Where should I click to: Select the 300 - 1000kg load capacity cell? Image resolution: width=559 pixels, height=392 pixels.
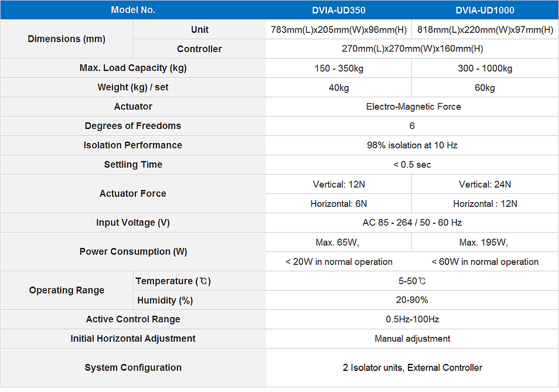pos(485,69)
